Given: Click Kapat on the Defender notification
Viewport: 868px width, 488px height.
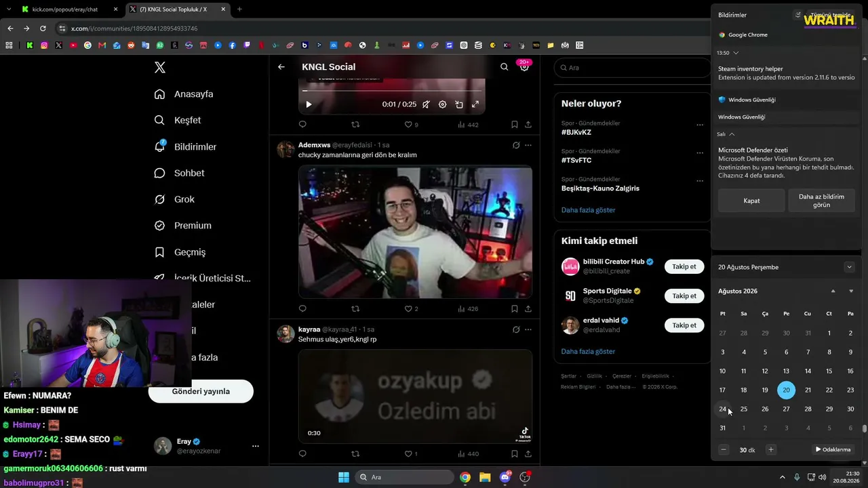Looking at the screenshot, I should (x=751, y=201).
